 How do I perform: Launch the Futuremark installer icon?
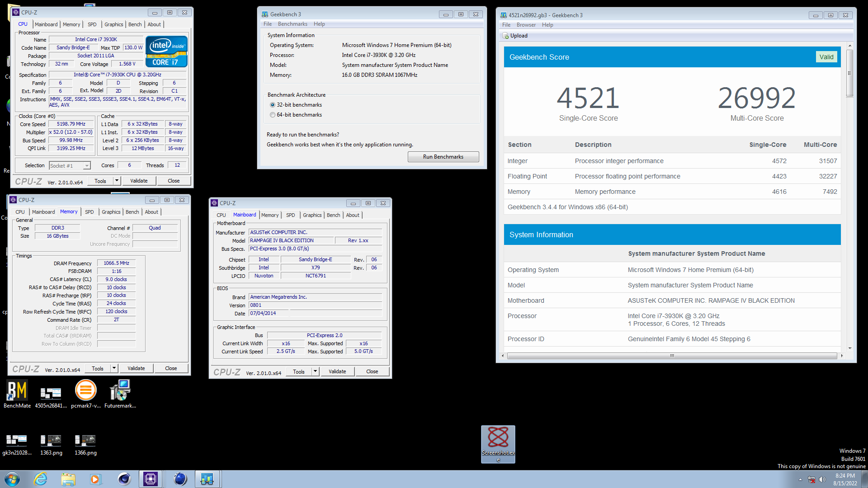120,394
